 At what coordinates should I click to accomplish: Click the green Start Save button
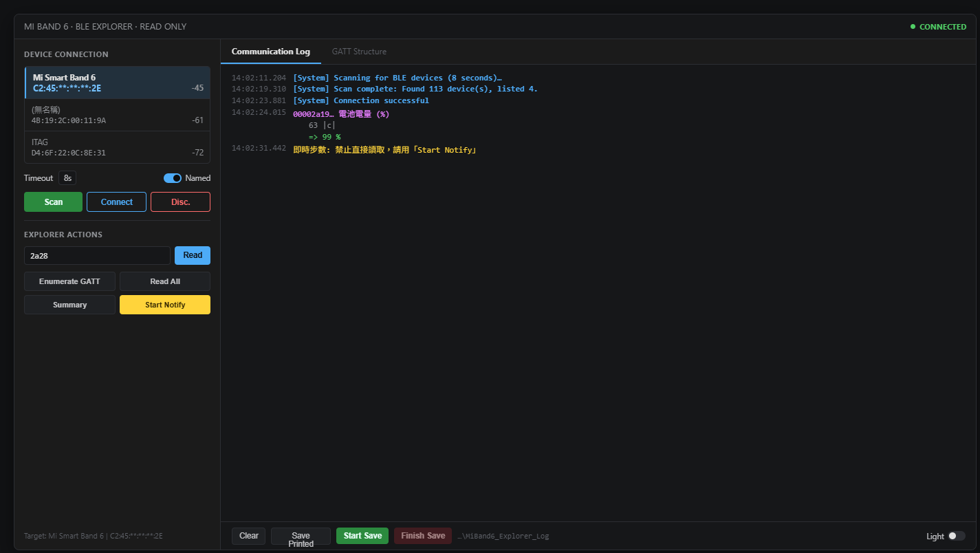[x=362, y=536]
